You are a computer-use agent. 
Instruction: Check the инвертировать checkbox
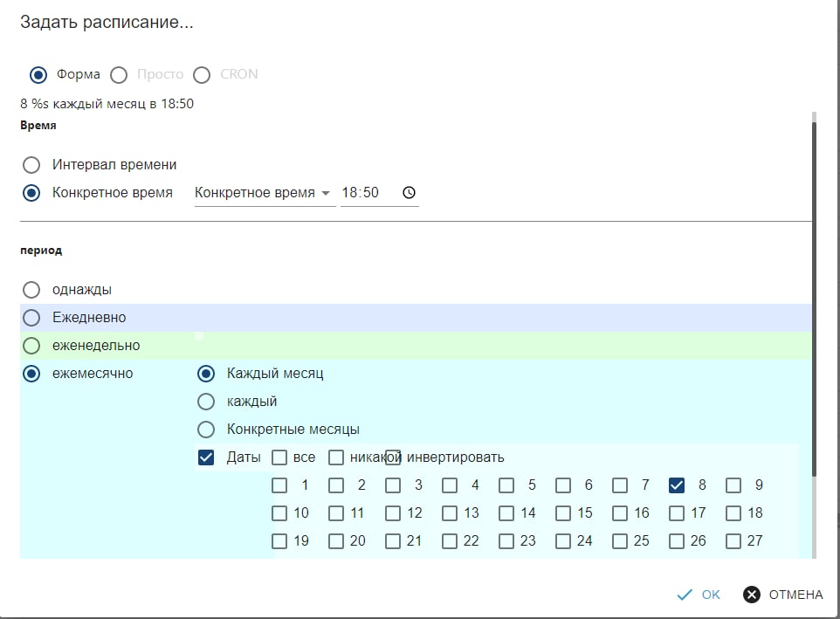tap(393, 457)
